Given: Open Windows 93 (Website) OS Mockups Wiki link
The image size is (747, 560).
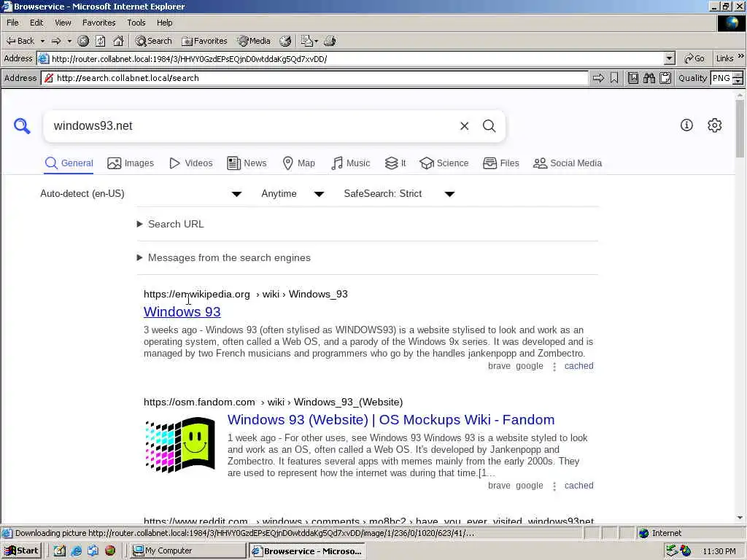Looking at the screenshot, I should coord(391,420).
